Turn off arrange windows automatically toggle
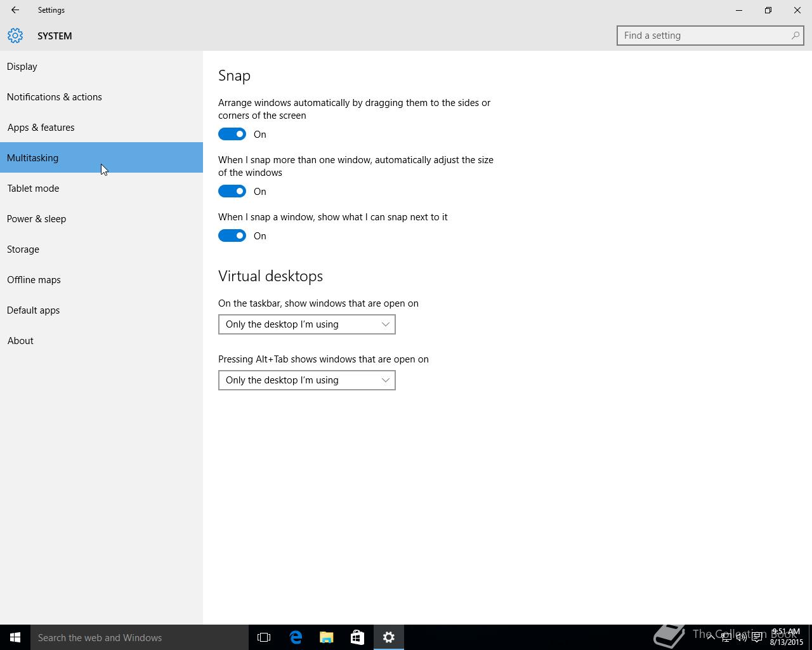Image resolution: width=812 pixels, height=650 pixels. click(x=232, y=134)
